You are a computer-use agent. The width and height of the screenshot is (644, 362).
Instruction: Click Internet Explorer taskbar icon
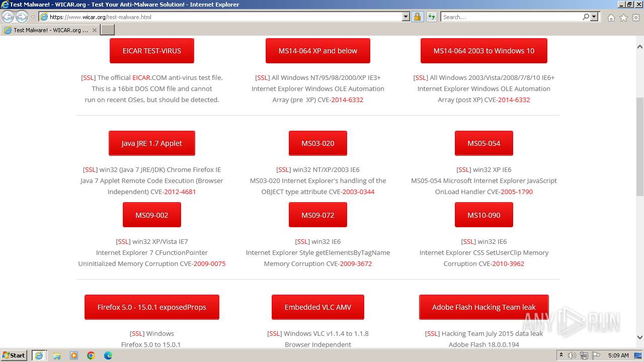point(39,355)
